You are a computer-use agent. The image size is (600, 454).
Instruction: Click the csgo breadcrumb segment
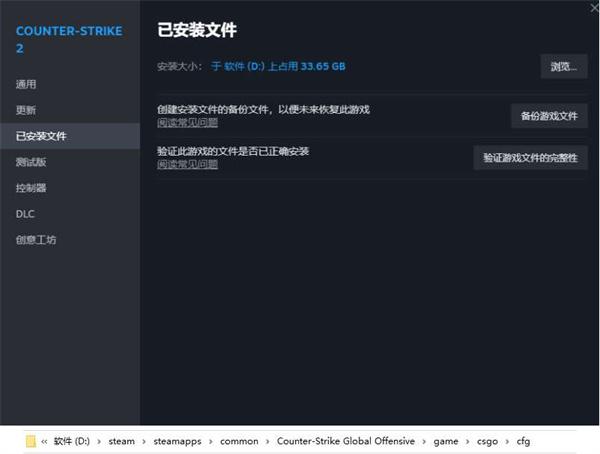[x=488, y=442]
